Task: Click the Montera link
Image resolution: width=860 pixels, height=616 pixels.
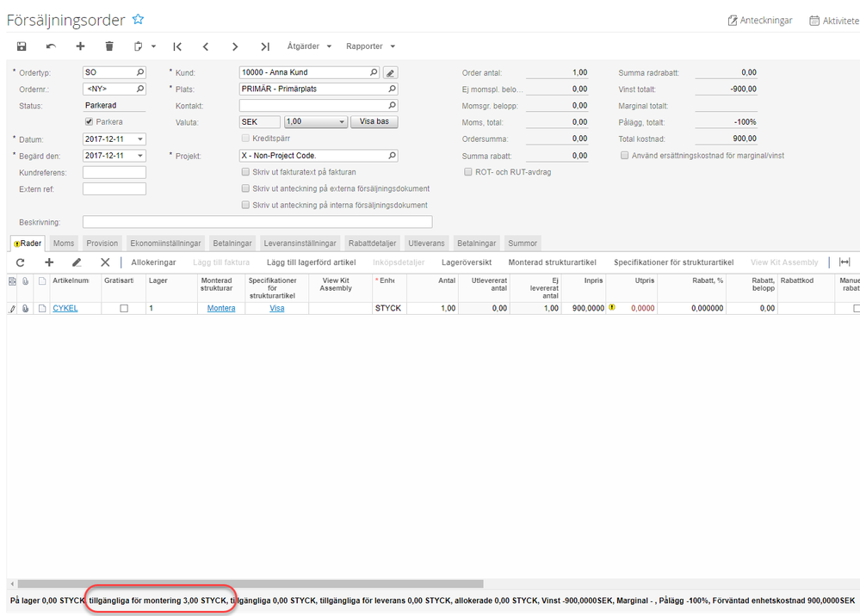Action: pos(221,309)
